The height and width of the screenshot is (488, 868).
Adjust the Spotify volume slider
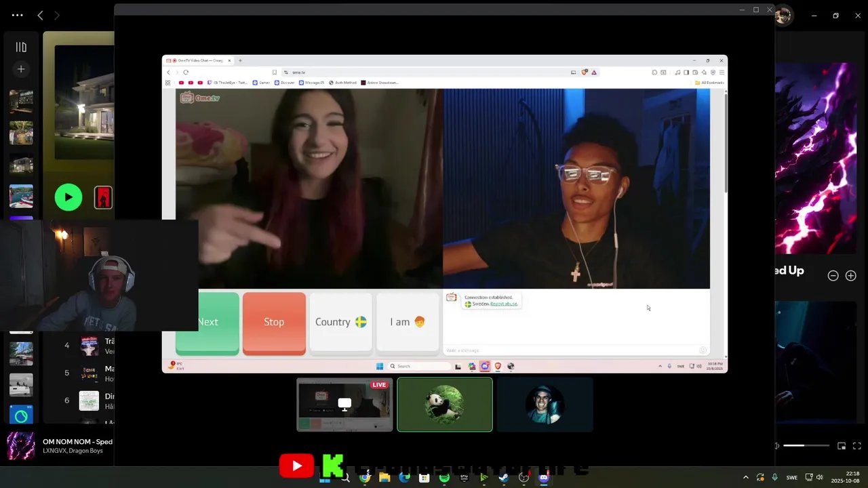click(806, 446)
